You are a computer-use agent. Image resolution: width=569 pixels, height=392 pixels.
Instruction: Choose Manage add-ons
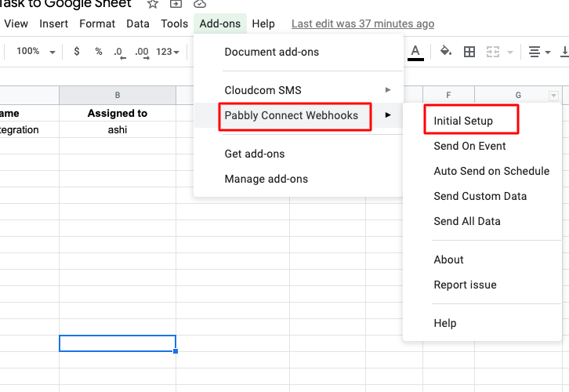tap(299, 179)
